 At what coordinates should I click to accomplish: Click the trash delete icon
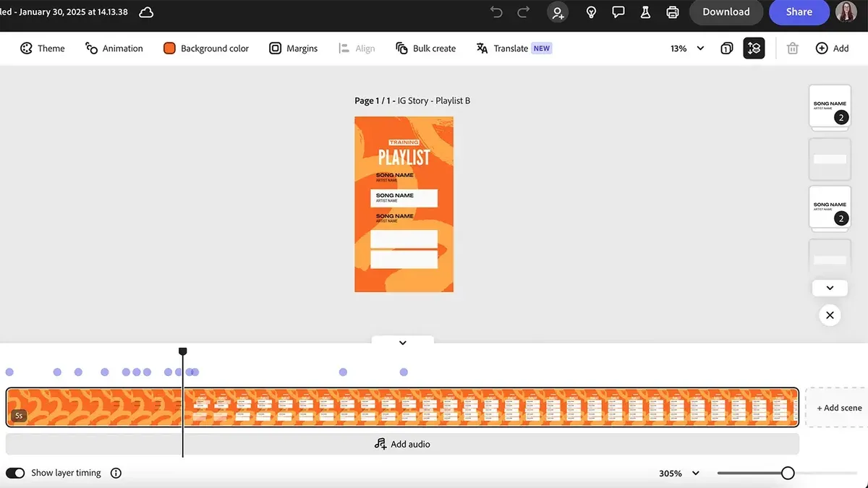[x=793, y=48]
